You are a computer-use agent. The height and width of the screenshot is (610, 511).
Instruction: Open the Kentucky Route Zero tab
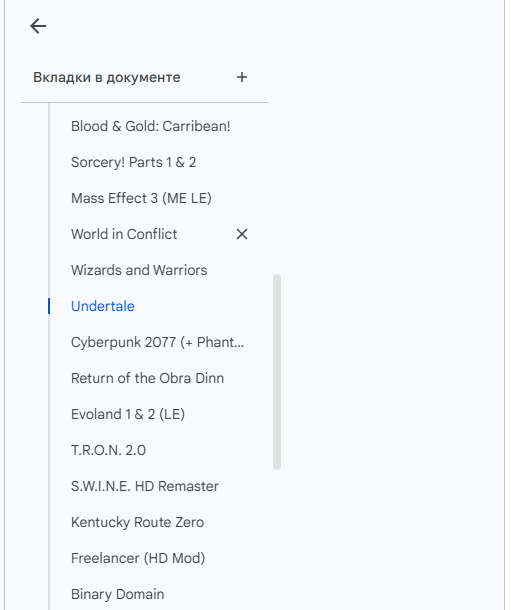(137, 522)
